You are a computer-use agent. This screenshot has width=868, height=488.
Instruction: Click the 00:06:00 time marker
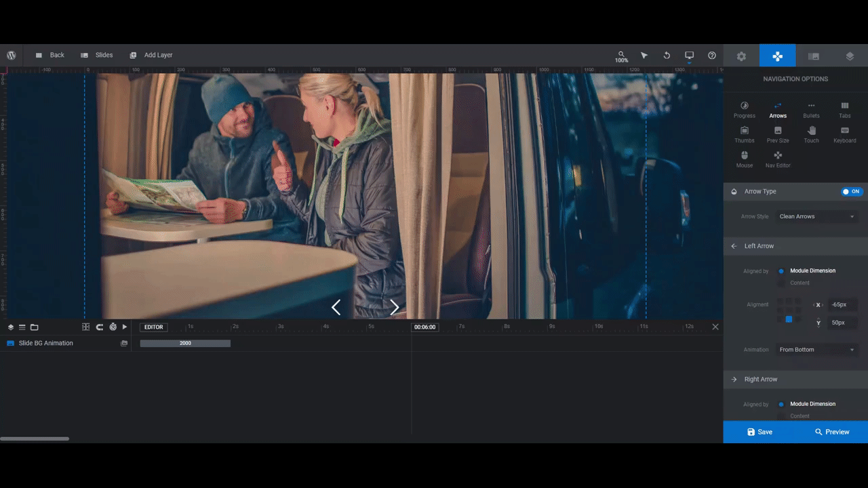425,327
